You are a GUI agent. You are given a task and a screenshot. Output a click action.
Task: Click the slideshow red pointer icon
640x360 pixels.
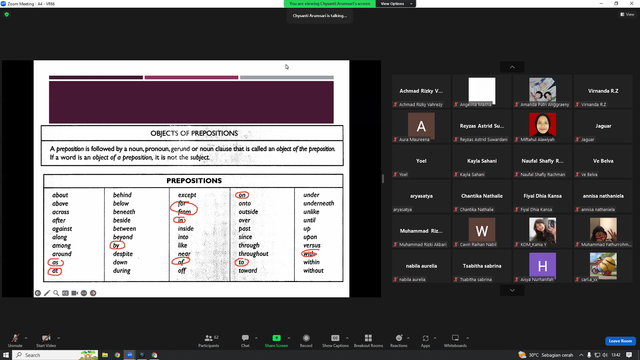(x=93, y=293)
